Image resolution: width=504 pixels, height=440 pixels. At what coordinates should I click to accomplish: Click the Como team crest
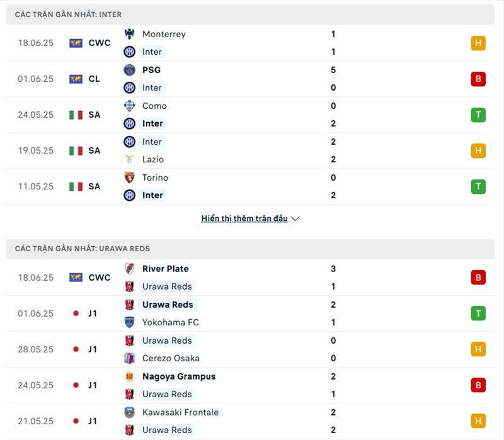(x=130, y=106)
